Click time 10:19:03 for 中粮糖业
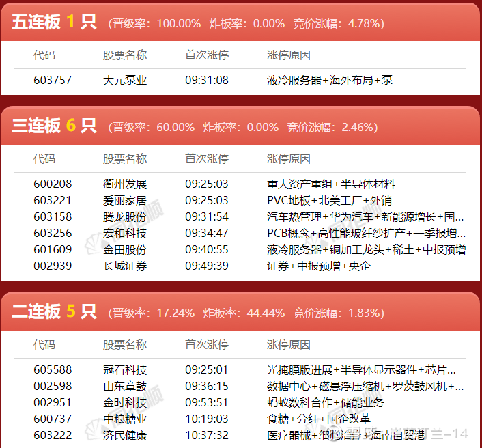Image resolution: width=482 pixels, height=448 pixels. 207,419
